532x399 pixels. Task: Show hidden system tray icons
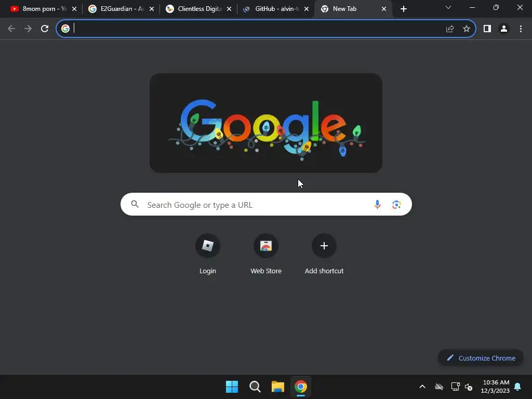(x=422, y=387)
